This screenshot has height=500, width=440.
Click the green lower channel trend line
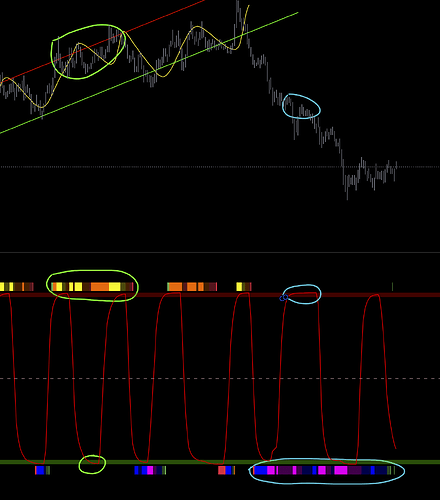point(149,73)
